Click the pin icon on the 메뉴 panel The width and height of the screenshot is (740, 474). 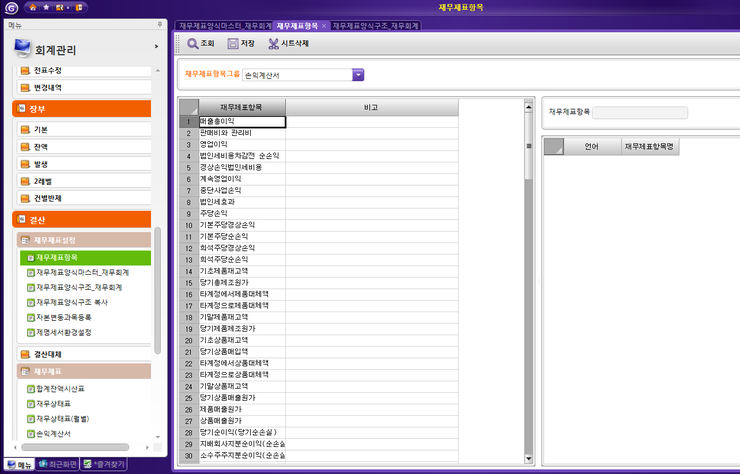[160, 23]
